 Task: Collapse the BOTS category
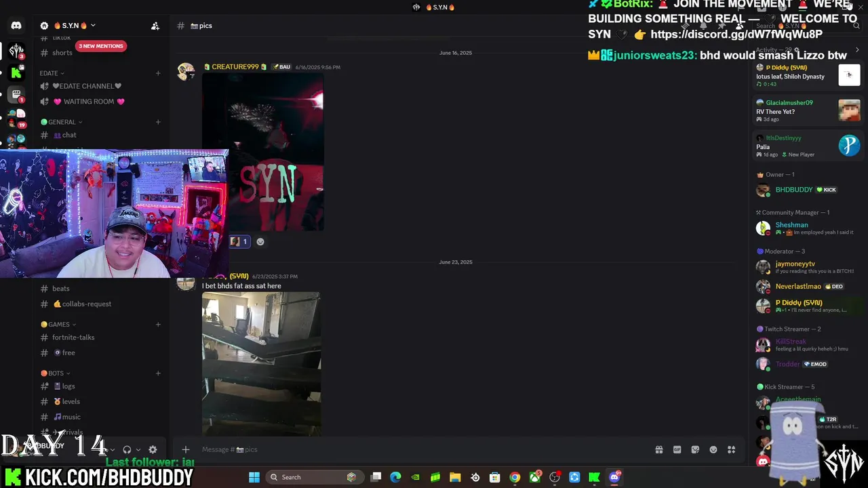[x=56, y=373]
